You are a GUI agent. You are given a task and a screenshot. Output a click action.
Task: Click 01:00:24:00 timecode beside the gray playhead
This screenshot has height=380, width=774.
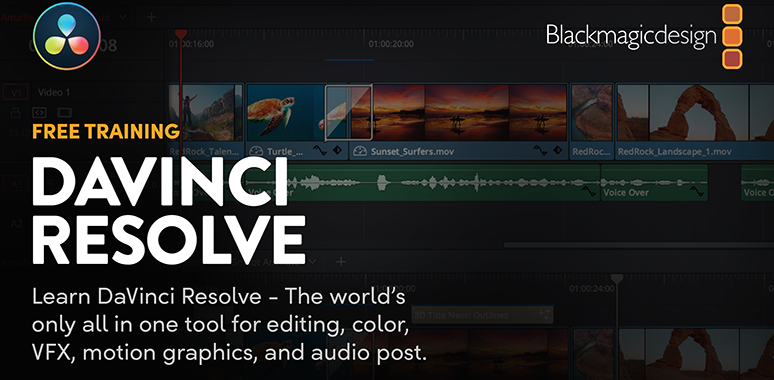click(591, 289)
